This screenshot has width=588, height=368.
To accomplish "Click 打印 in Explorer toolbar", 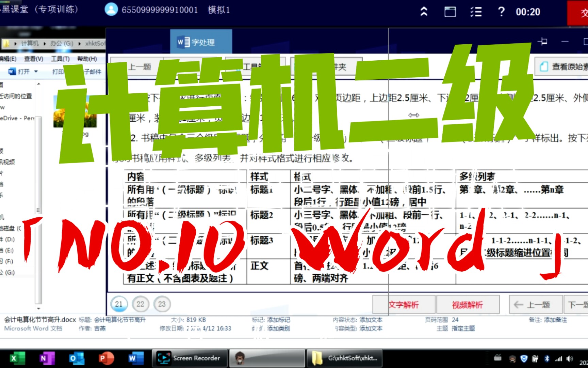I will 58,72.
